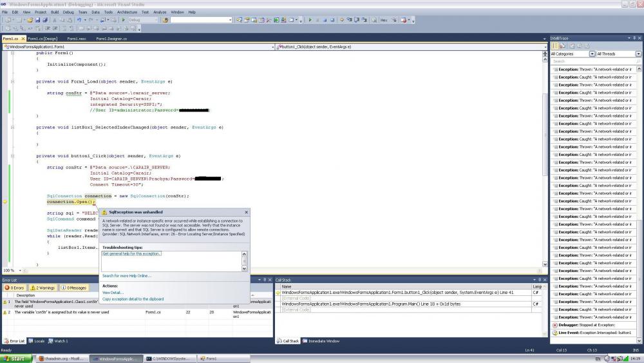The image size is (644, 363).
Task: Click the Save icon in the toolbar
Action: (x=37, y=20)
